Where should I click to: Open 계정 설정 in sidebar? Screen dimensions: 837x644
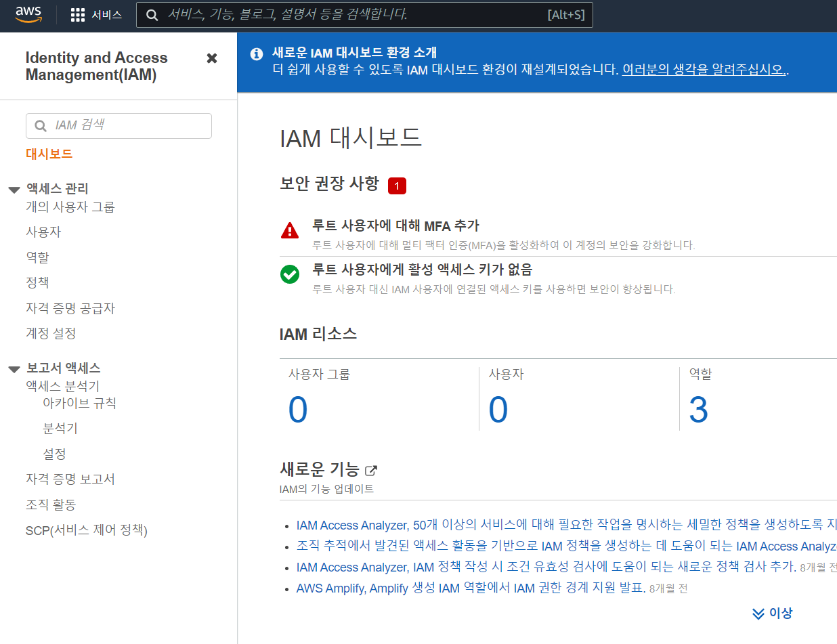pyautogui.click(x=51, y=334)
